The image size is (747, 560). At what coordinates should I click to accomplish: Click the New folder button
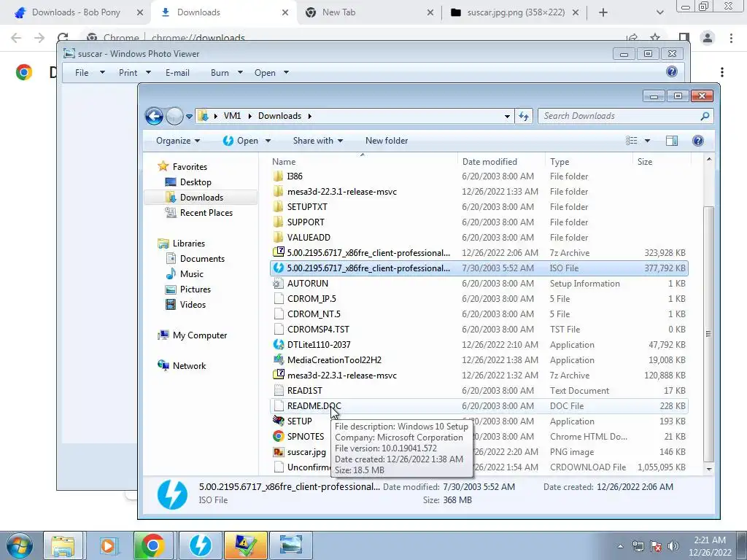387,141
